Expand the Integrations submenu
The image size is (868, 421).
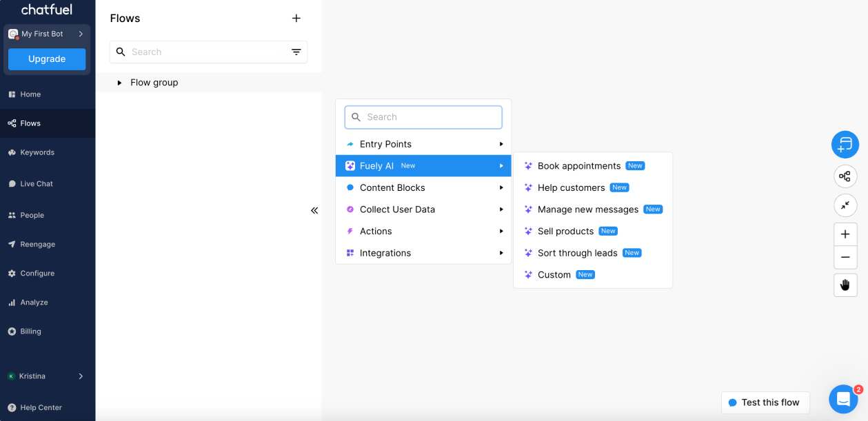pyautogui.click(x=423, y=253)
